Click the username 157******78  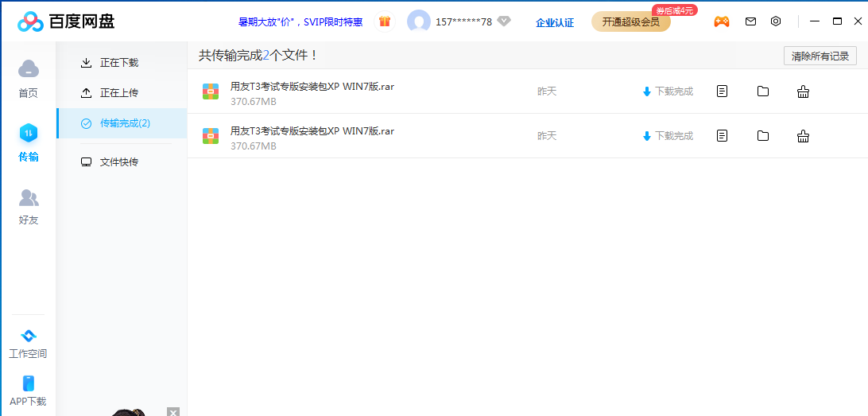[x=464, y=22]
